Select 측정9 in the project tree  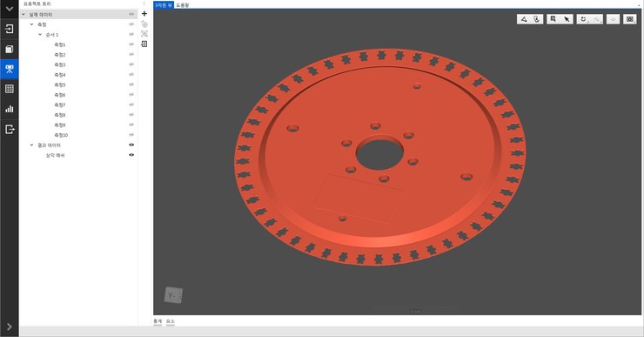(x=60, y=125)
